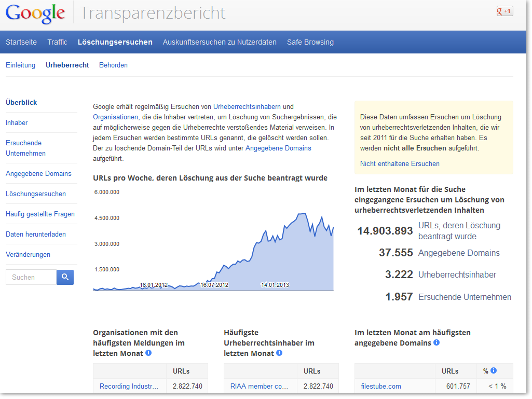Switch to the Behörden sub-tab
The width and height of the screenshot is (532, 399).
(x=113, y=65)
